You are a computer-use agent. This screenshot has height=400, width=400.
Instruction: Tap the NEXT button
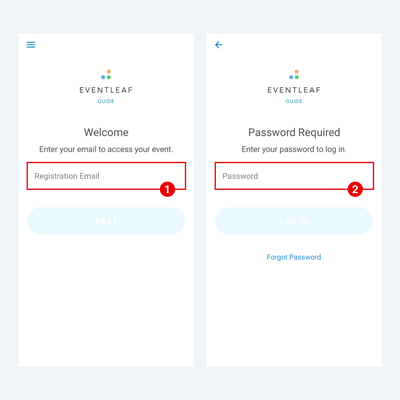[106, 221]
